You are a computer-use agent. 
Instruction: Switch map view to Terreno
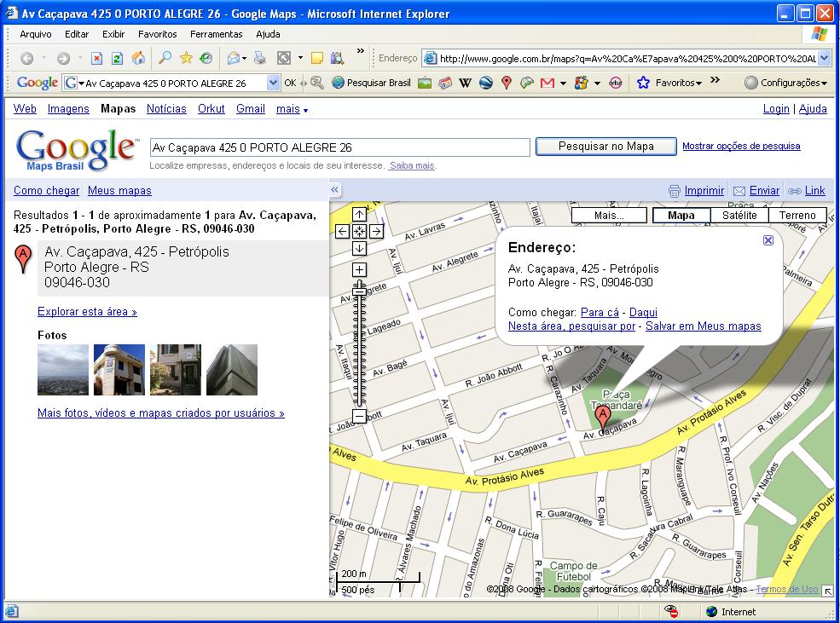point(797,215)
